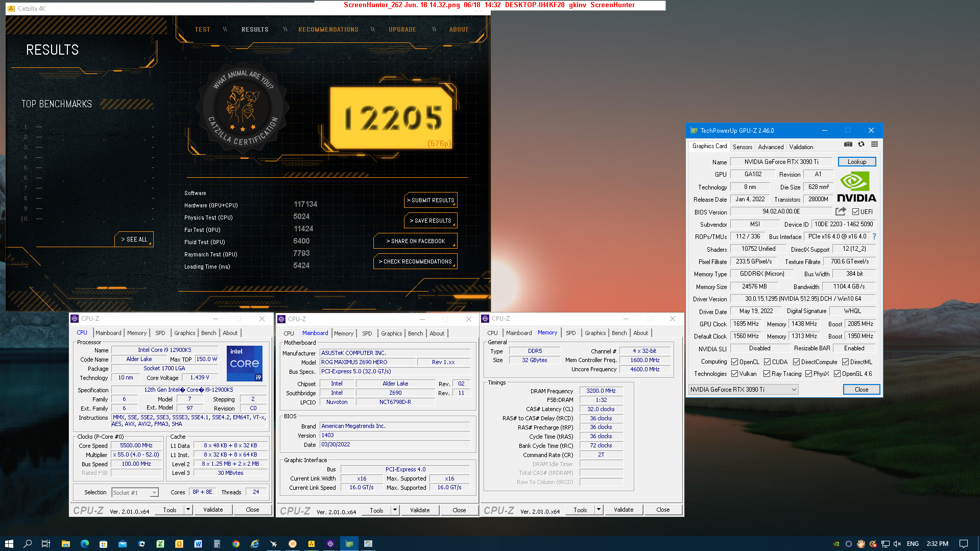Screen dimensions: 980x551
Task: Open the Test tab in Catzilla
Action: point(202,30)
